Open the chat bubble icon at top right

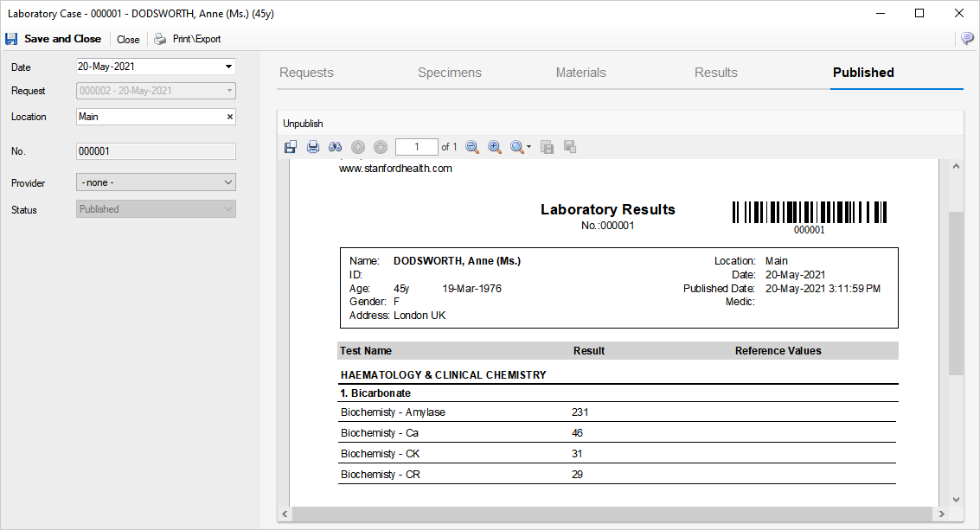(967, 39)
